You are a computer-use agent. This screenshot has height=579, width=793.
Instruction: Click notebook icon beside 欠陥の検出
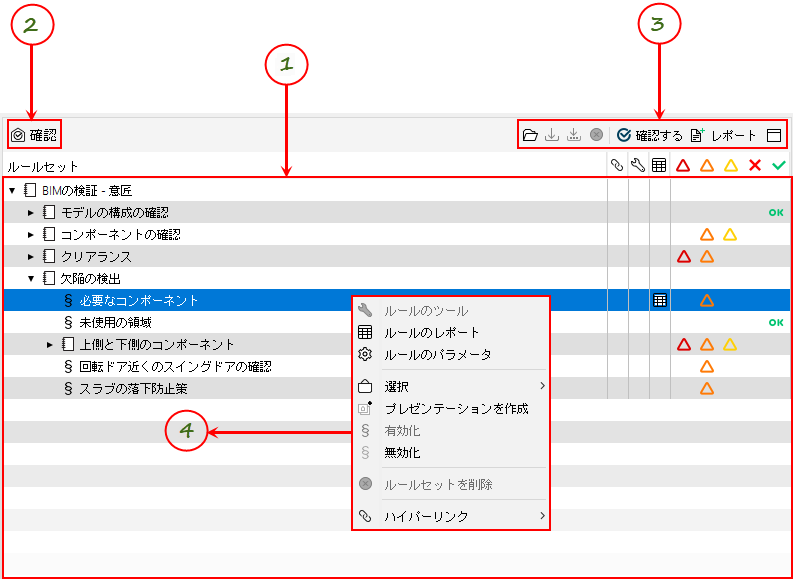pyautogui.click(x=49, y=279)
